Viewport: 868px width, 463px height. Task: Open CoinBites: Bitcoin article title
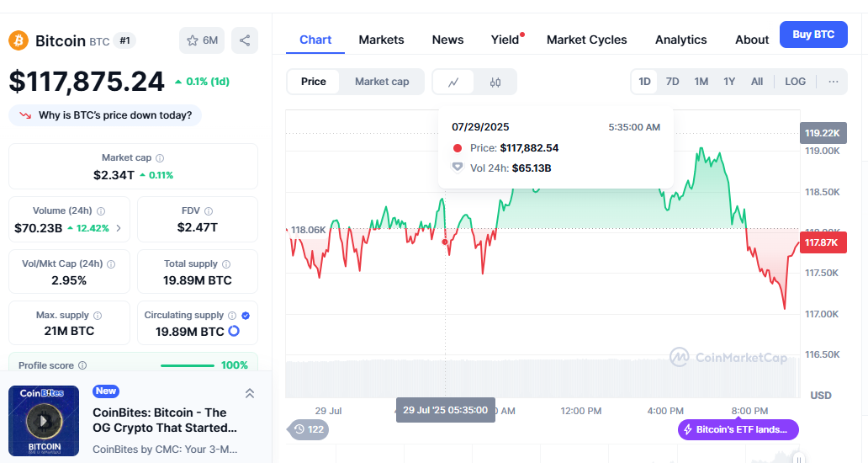(165, 420)
